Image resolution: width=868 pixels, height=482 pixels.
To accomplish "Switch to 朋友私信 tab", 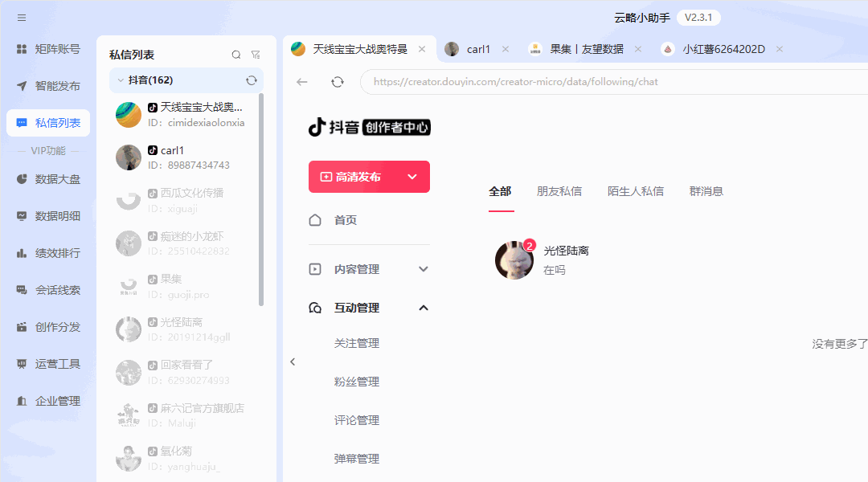I will (x=559, y=191).
